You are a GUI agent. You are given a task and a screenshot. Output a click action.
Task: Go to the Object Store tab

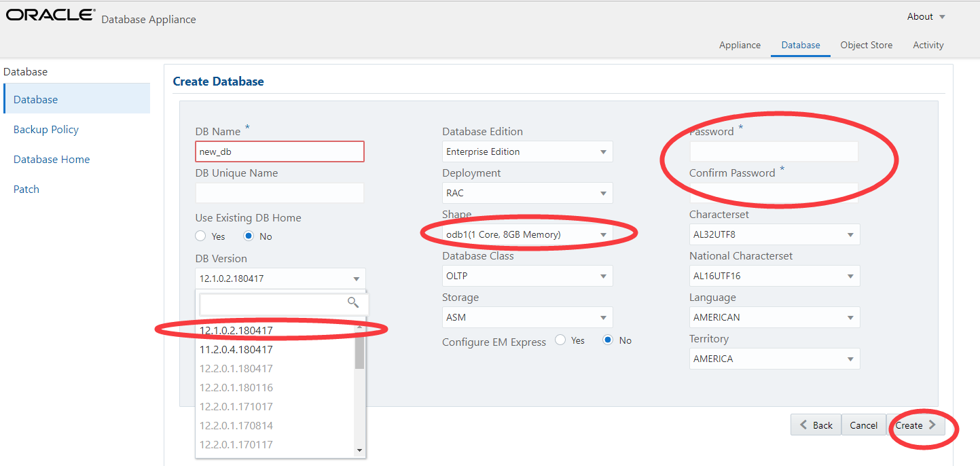point(866,45)
